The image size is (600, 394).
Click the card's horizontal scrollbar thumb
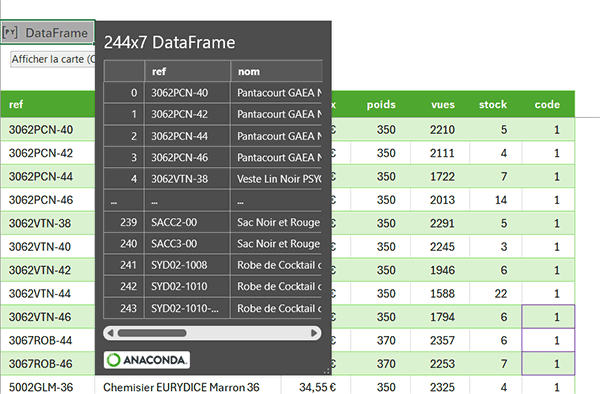(152, 333)
